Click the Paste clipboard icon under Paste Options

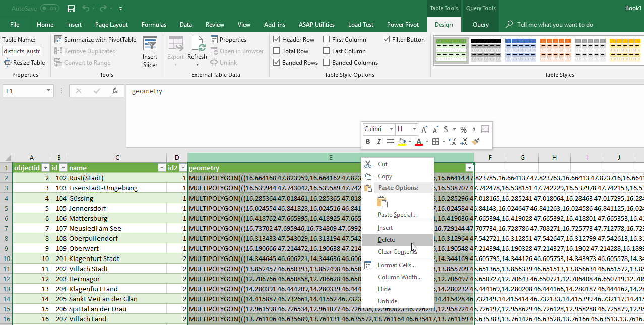point(383,202)
